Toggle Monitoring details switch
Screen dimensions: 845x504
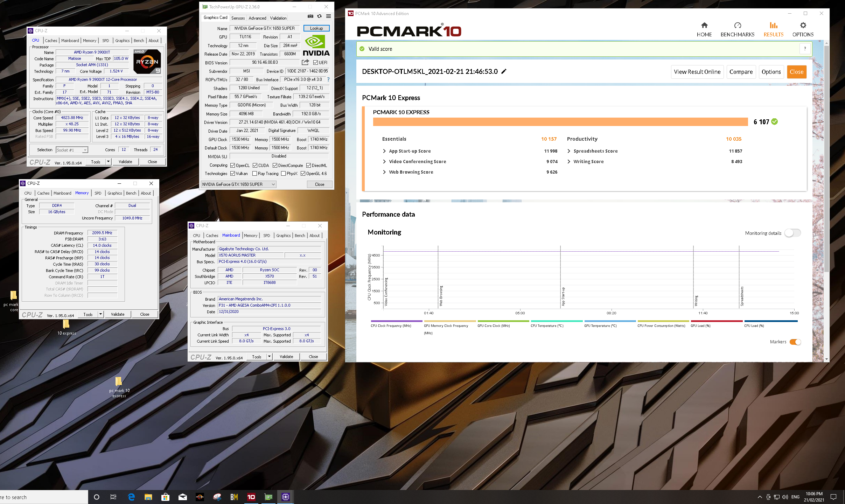coord(792,233)
